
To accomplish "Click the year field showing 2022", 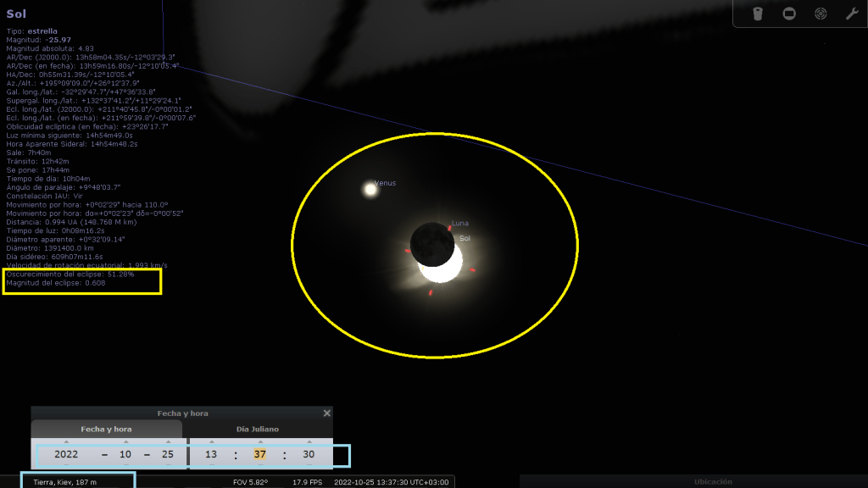I will point(66,455).
